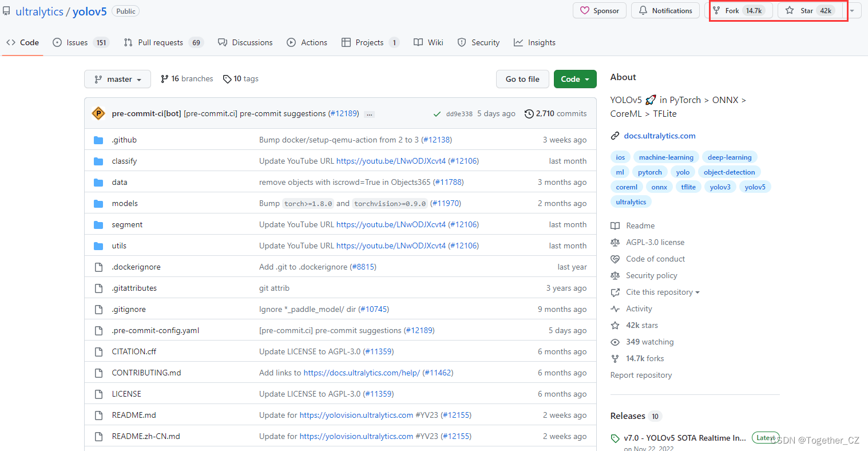868x451 pixels.
Task: Open the segment folder
Action: [127, 225]
